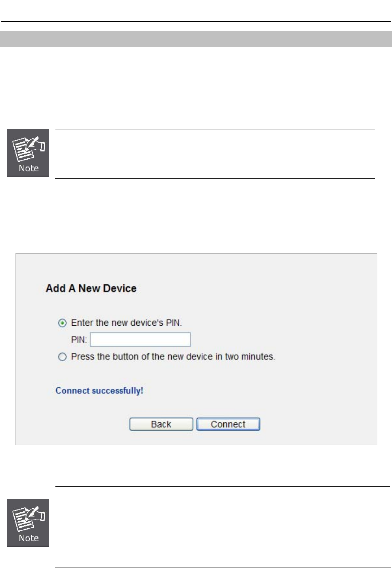Click the Back button
This screenshot has height=568, width=392.
pos(161,424)
